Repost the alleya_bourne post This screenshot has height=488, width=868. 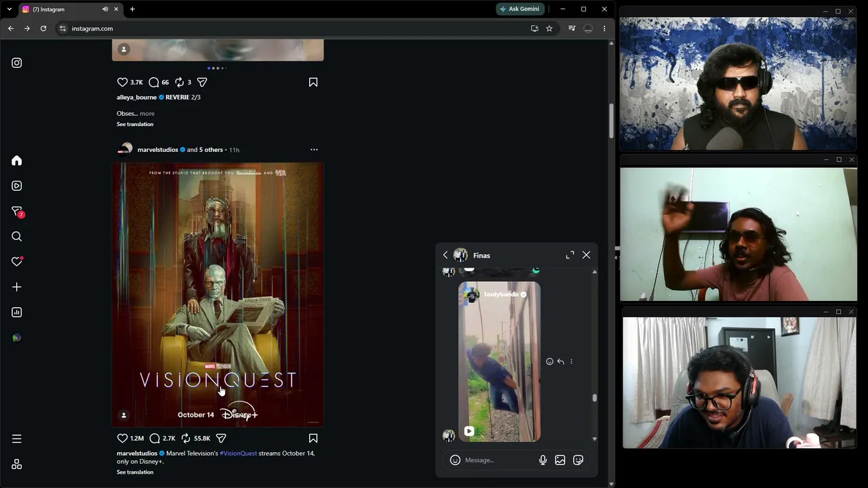pyautogui.click(x=180, y=82)
